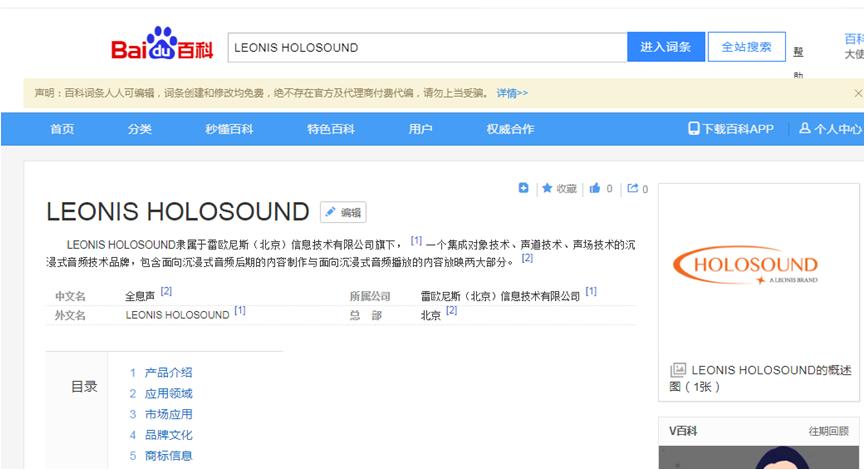Image resolution: width=865 pixels, height=470 pixels.
Task: Open the HOLOSOUND logo image
Action: tap(747, 265)
